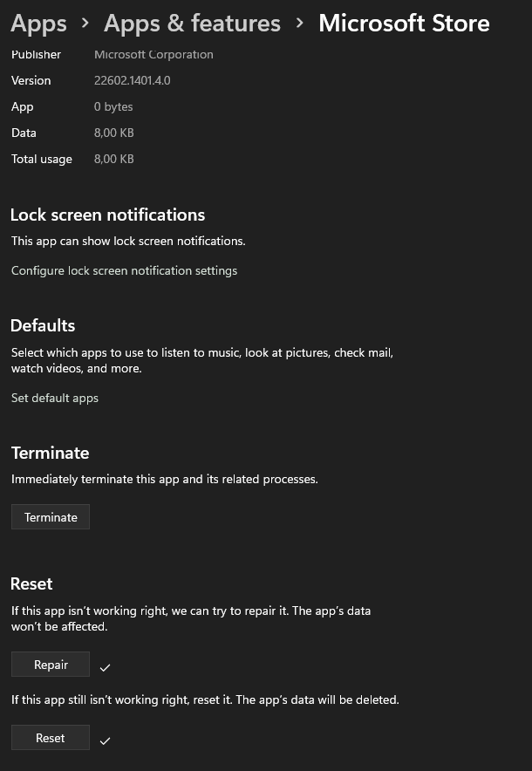The image size is (532, 771).
Task: Click the Total usage value 8,00 KB
Action: click(x=113, y=159)
